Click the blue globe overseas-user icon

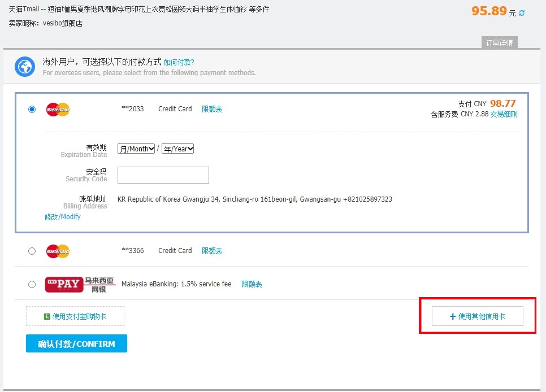pos(25,67)
